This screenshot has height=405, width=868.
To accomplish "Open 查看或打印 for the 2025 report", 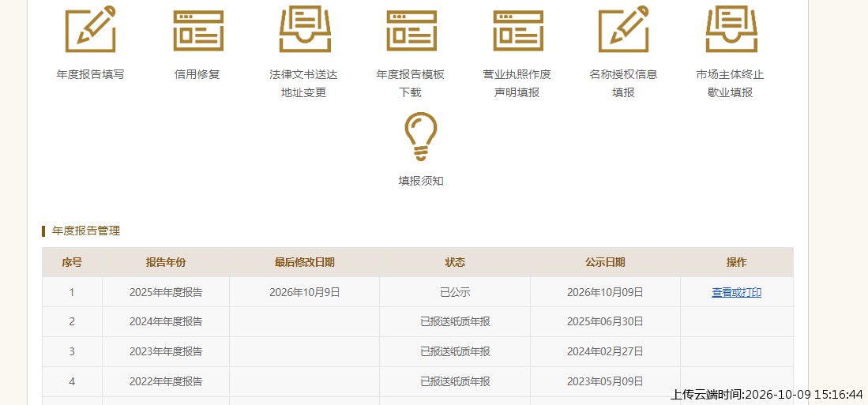I will coord(736,293).
